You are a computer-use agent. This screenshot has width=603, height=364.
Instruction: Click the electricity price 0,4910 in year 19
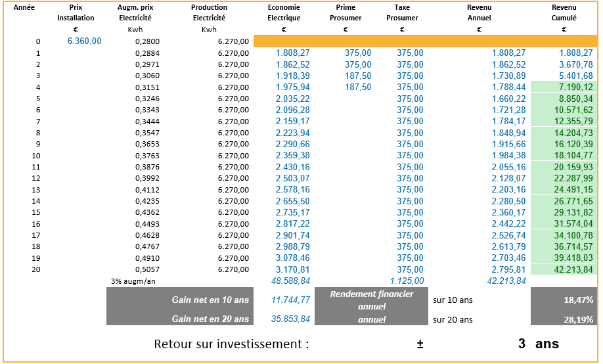(147, 258)
